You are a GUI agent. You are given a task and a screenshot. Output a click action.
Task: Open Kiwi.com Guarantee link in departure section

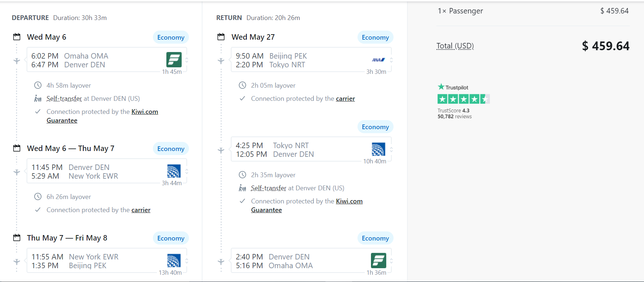pyautogui.click(x=145, y=112)
